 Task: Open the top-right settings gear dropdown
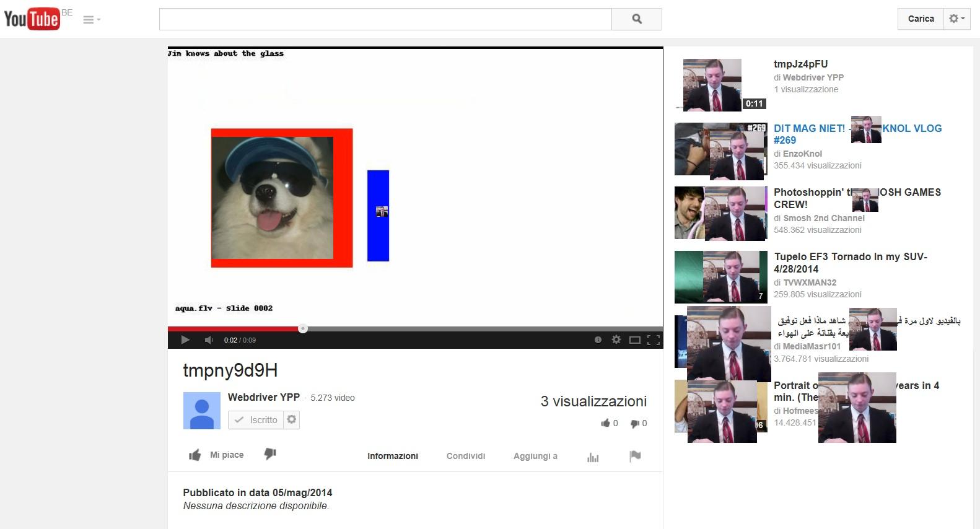[956, 19]
